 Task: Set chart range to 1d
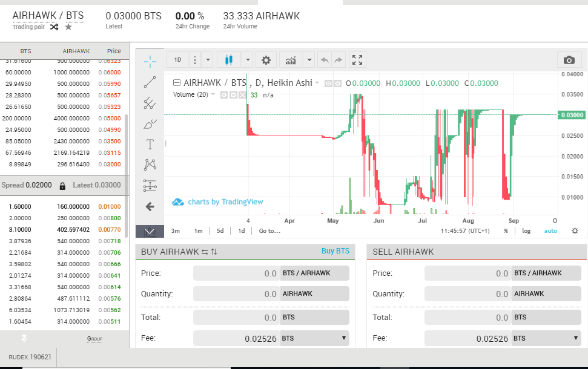click(242, 230)
